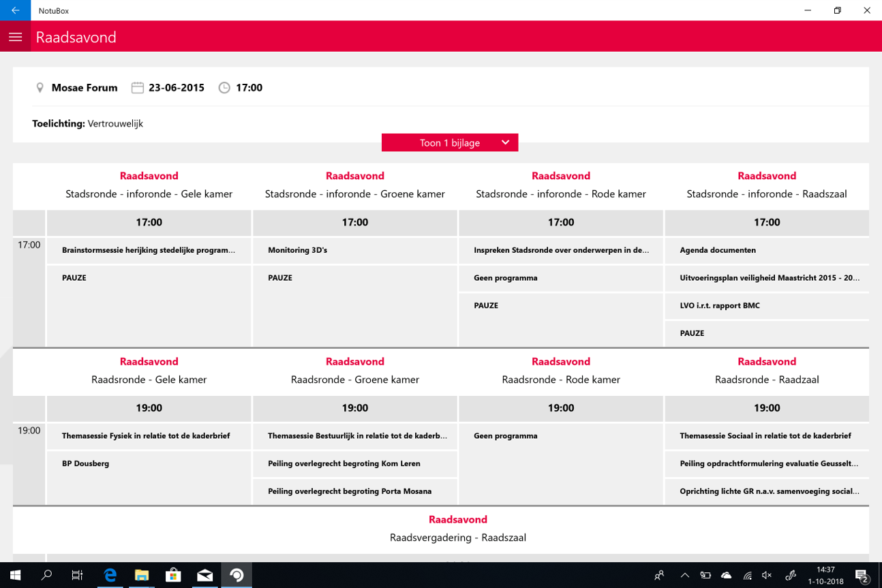Click the Toelichting: Vertrouwelijk text
Viewport: 882px width, 588px height.
coord(87,123)
